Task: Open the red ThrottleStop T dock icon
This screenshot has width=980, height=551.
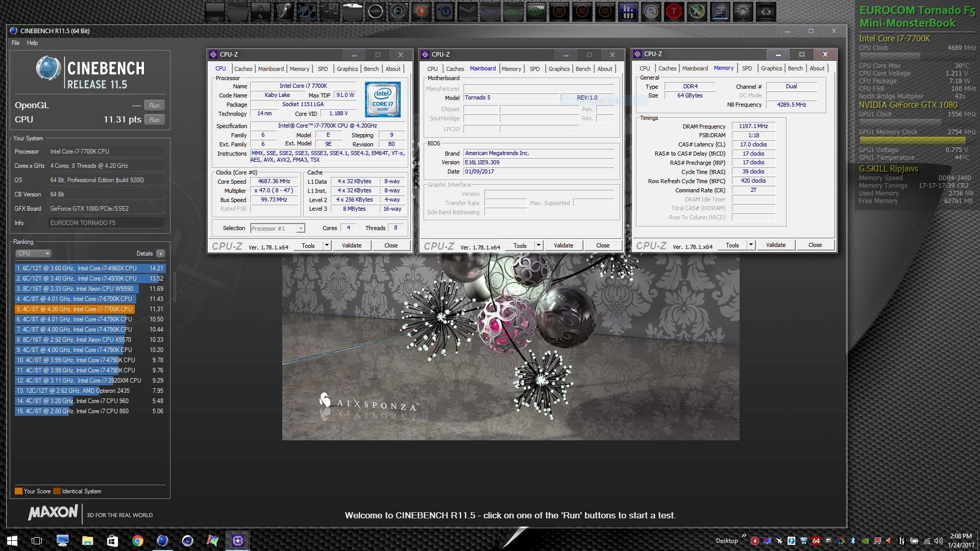Action: (674, 11)
